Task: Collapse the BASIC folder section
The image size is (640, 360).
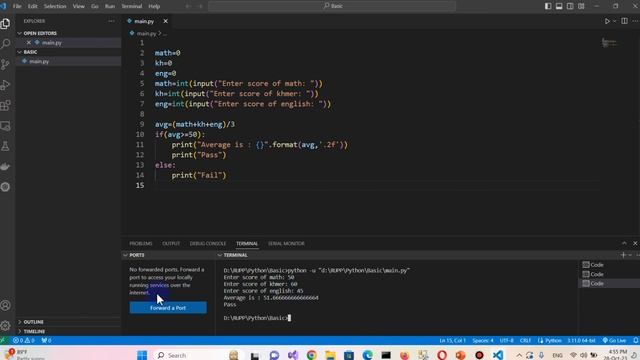Action: point(20,52)
